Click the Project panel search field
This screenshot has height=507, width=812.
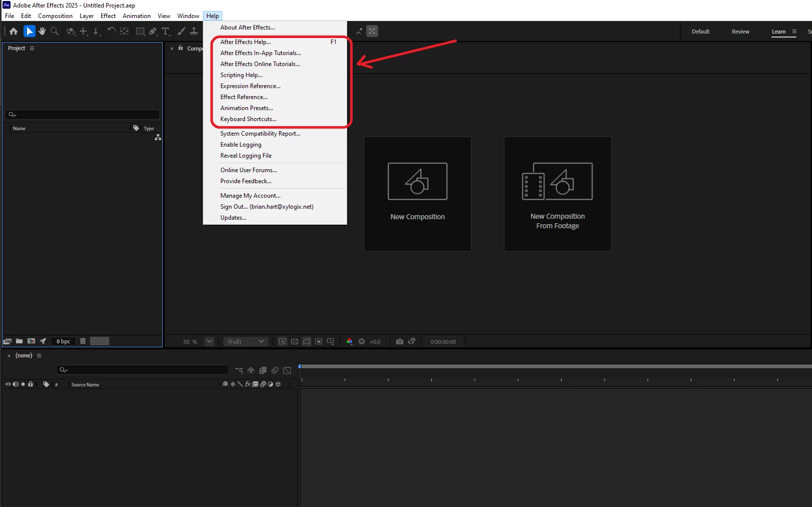tap(83, 115)
